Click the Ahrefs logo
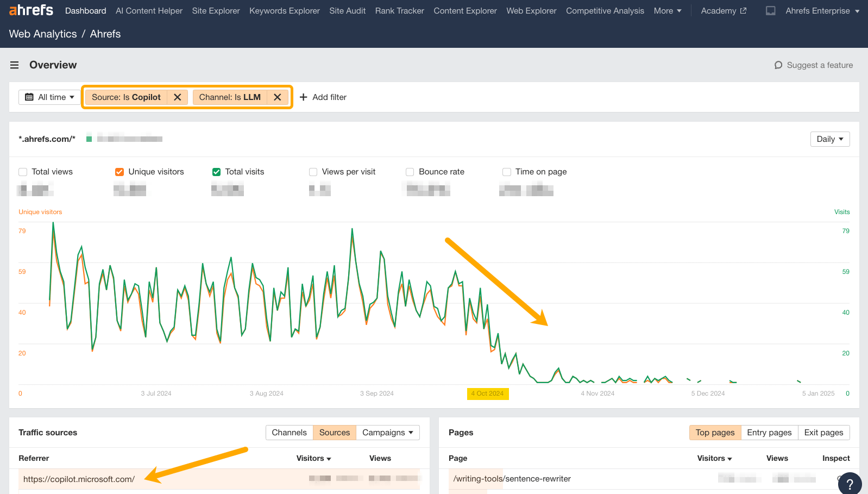The image size is (868, 494). pos(31,10)
